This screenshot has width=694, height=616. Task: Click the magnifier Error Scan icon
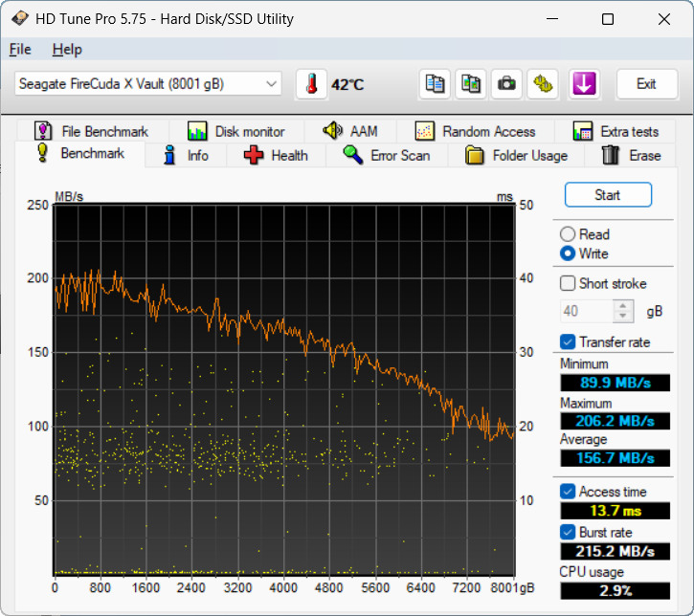[x=353, y=155]
